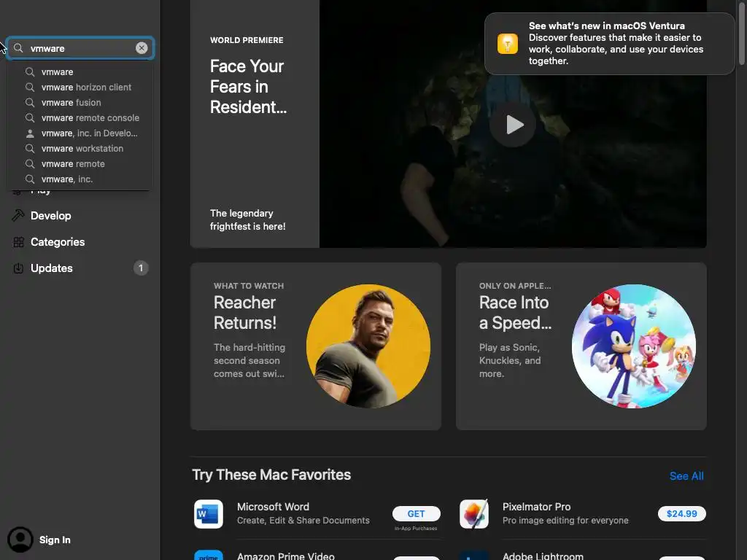Screen dimensions: 747x560
Task: Open the macOS Ventura tips notification
Action: point(609,43)
